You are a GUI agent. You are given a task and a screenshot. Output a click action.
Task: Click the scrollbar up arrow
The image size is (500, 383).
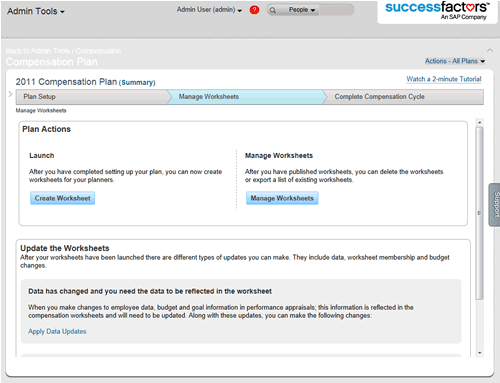(x=480, y=123)
